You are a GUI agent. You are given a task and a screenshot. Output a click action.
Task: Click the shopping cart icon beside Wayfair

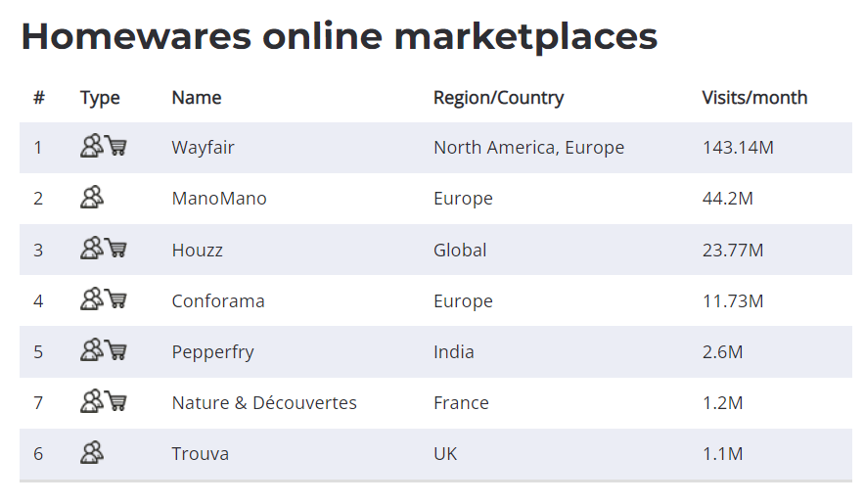[x=115, y=146]
